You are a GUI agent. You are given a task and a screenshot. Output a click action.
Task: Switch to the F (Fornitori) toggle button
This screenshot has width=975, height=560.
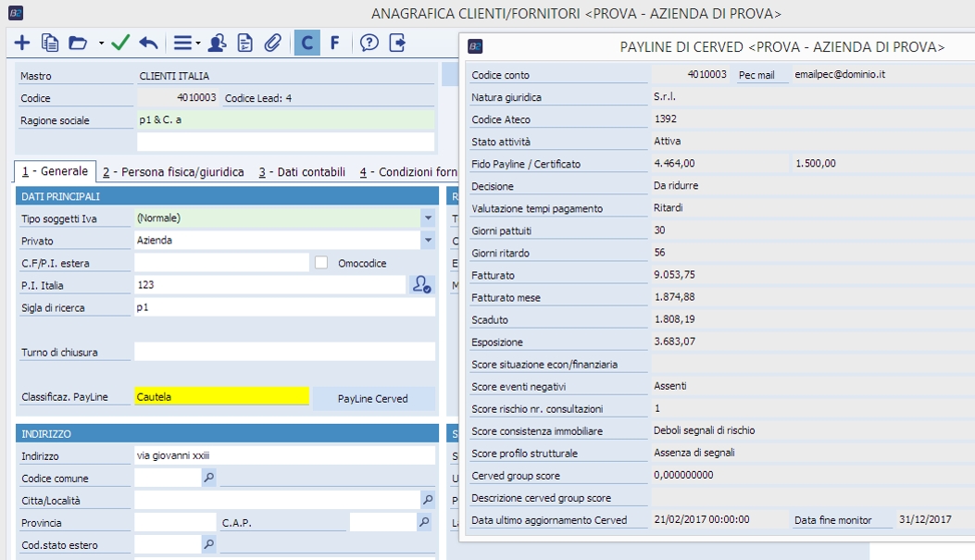point(334,43)
